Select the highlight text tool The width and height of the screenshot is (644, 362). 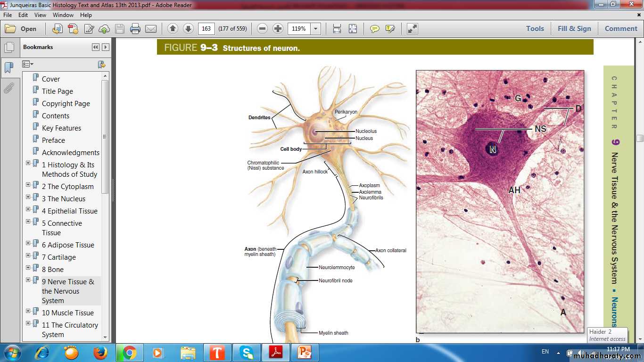coord(390,29)
